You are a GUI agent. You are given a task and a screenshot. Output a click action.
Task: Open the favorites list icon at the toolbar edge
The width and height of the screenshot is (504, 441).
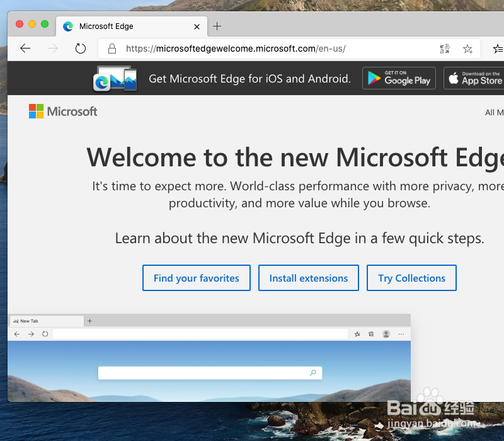tap(498, 49)
